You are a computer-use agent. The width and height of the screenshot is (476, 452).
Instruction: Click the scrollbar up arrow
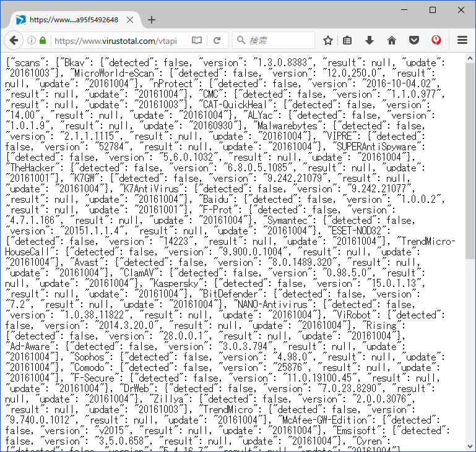coord(470,59)
